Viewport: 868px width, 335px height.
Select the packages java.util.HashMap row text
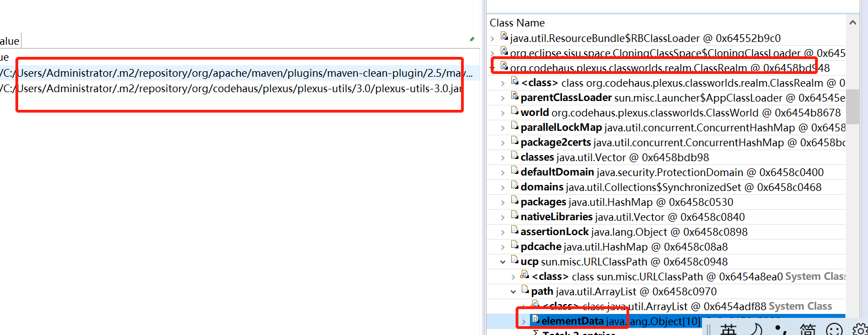[627, 202]
